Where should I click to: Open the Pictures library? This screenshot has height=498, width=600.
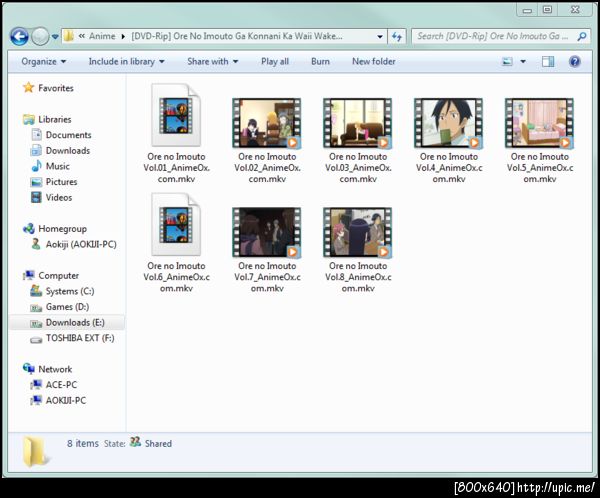pyautogui.click(x=61, y=182)
